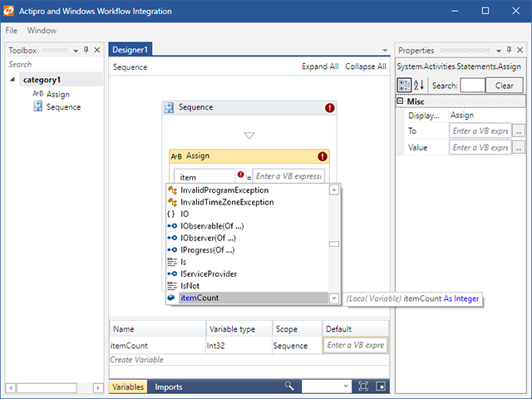The height and width of the screenshot is (399, 532).
Task: Toggle the overview minimap icon
Action: (381, 386)
